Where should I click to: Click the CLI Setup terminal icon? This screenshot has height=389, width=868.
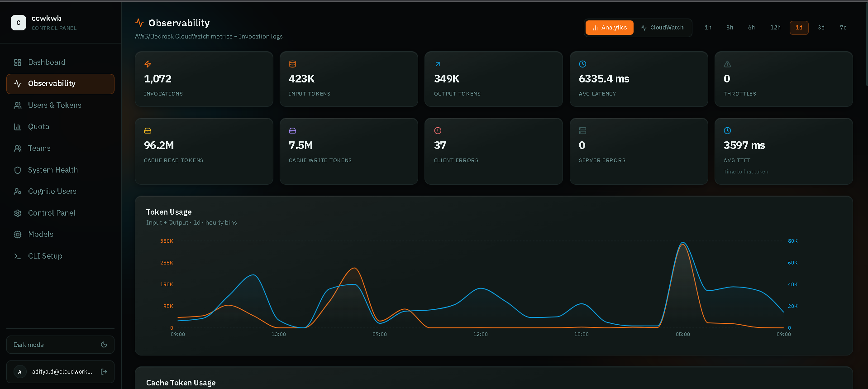(x=18, y=256)
